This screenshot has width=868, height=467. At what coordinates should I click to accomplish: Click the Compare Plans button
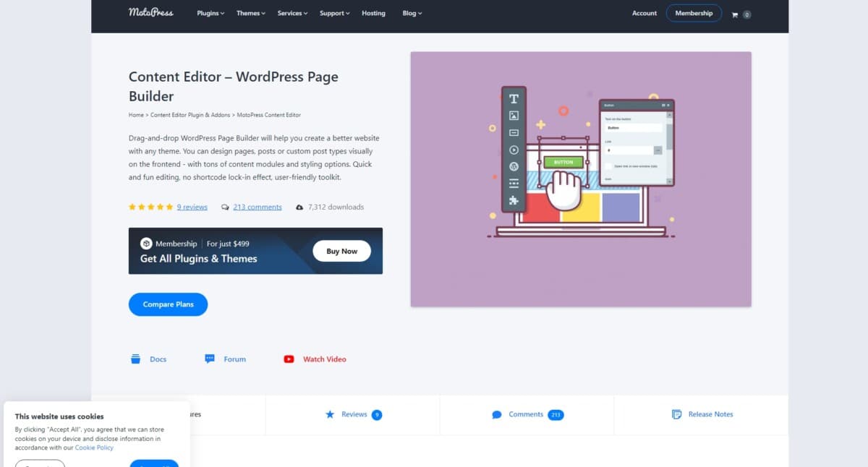click(x=168, y=304)
